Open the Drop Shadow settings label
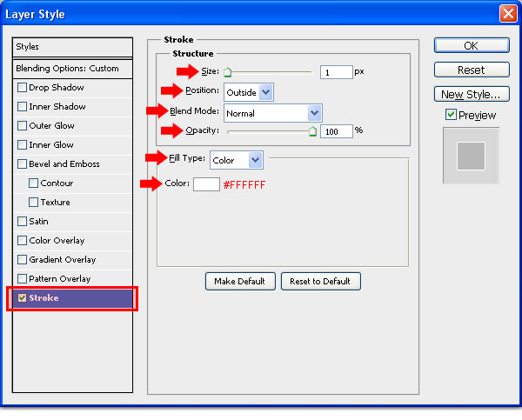Screen dimensions: 522x420 point(57,88)
